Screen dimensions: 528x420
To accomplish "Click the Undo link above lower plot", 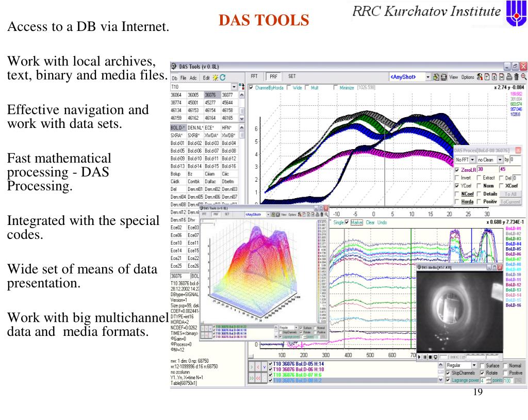I will [382, 222].
